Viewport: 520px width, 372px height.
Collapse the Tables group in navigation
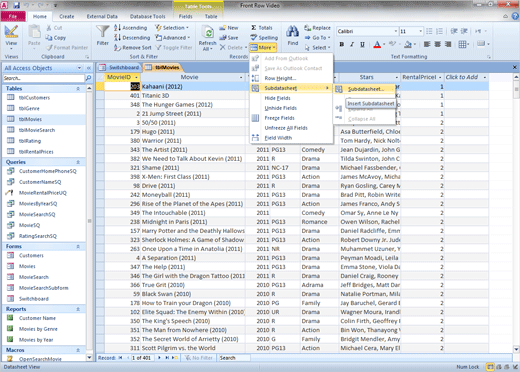[x=78, y=89]
